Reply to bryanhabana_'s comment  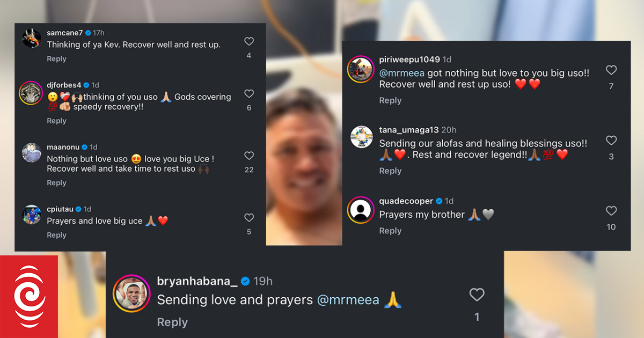[172, 322]
